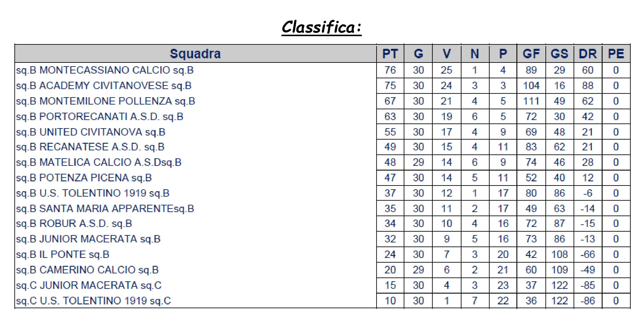Click the PT column header

[x=390, y=54]
